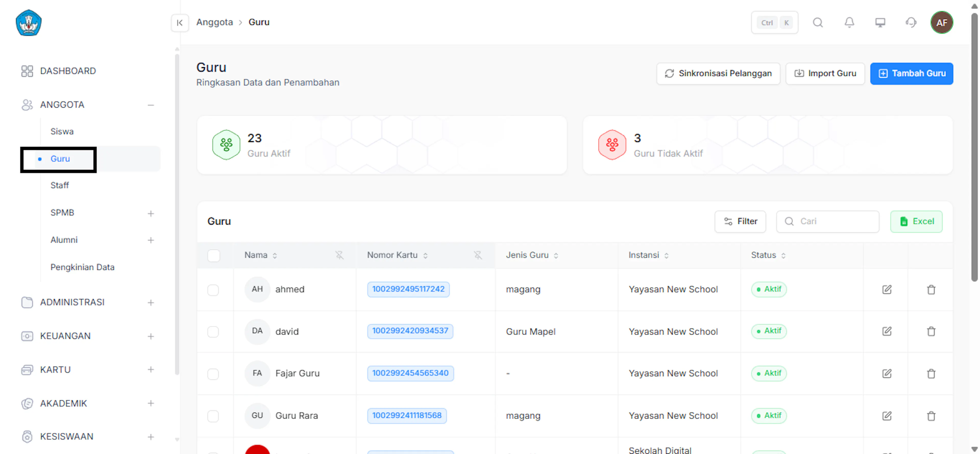Delete the ahmed row

[931, 289]
